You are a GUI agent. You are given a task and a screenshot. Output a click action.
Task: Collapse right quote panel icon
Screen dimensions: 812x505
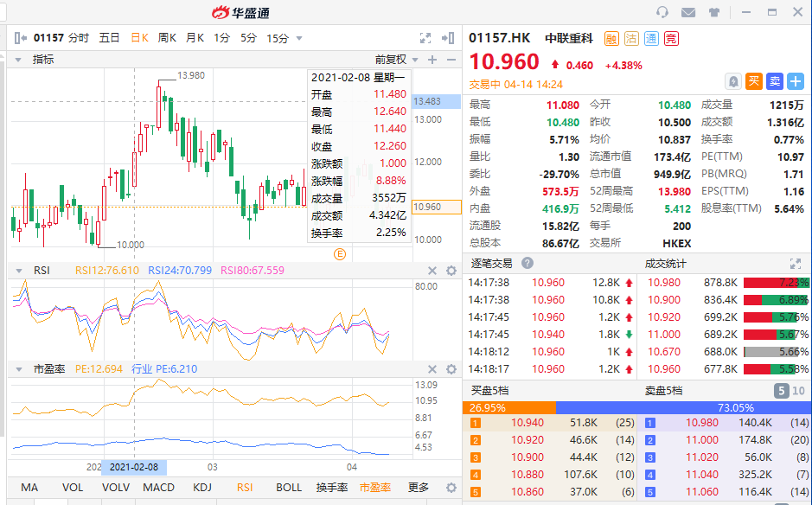pos(448,38)
